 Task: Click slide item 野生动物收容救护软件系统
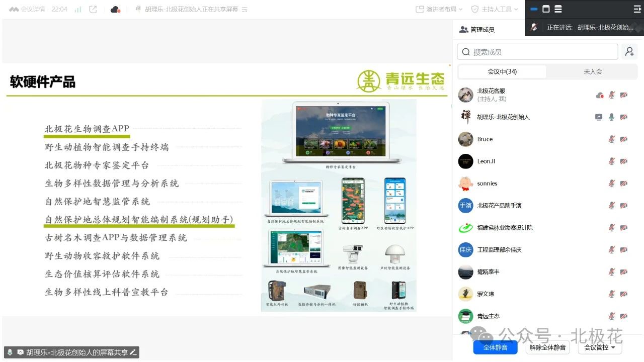point(102,256)
